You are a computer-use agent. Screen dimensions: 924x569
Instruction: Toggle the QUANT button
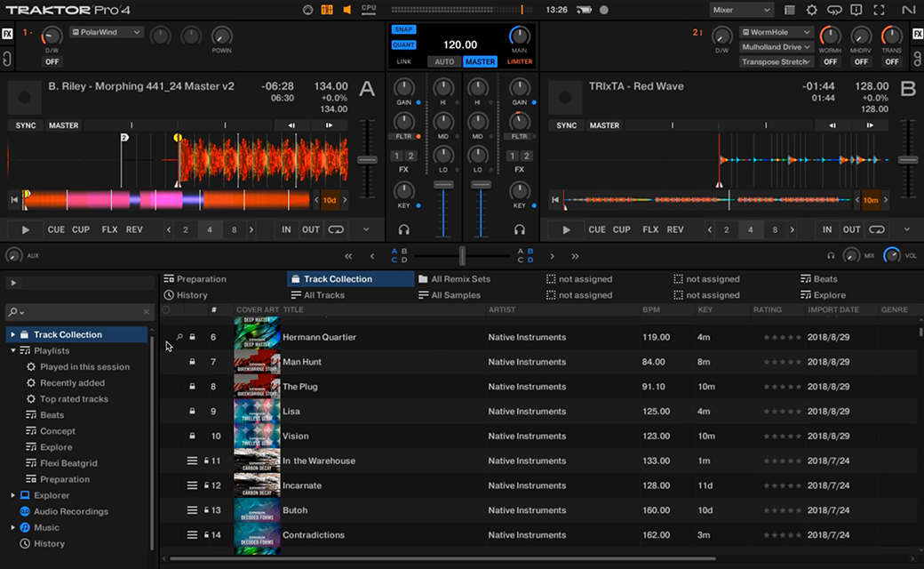pos(403,44)
